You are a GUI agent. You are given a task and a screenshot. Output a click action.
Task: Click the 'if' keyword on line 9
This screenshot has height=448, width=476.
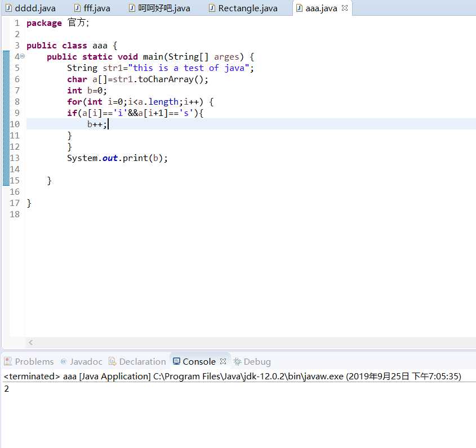point(72,113)
